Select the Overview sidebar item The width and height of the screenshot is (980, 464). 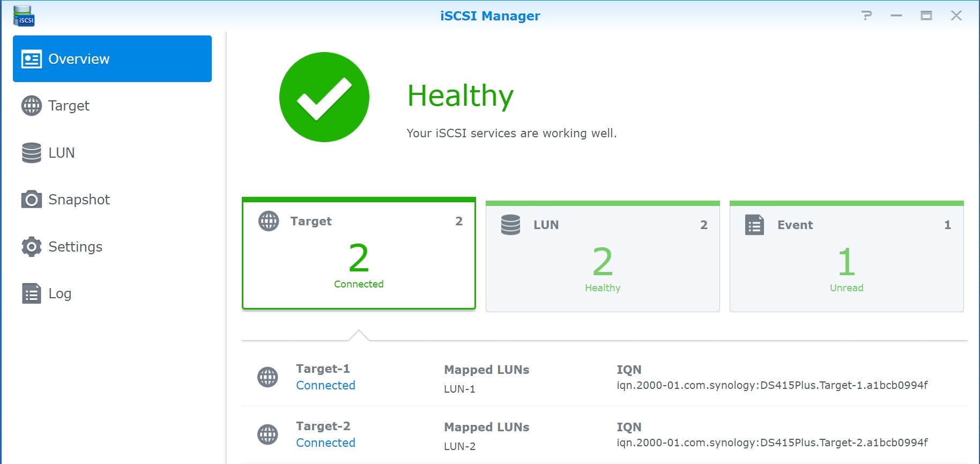112,59
